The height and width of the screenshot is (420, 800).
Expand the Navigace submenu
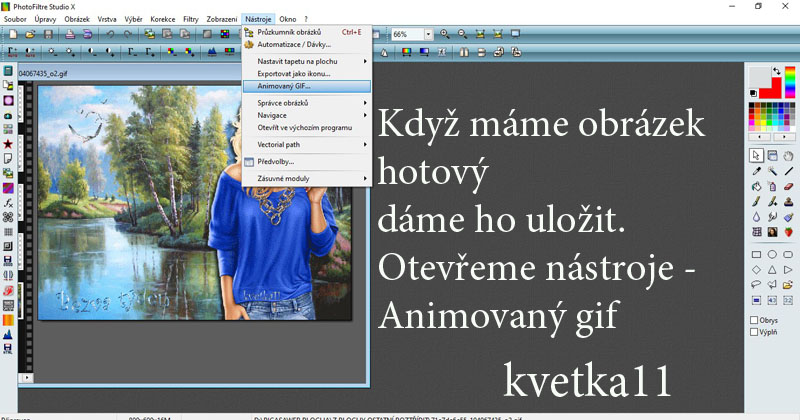coord(307,115)
